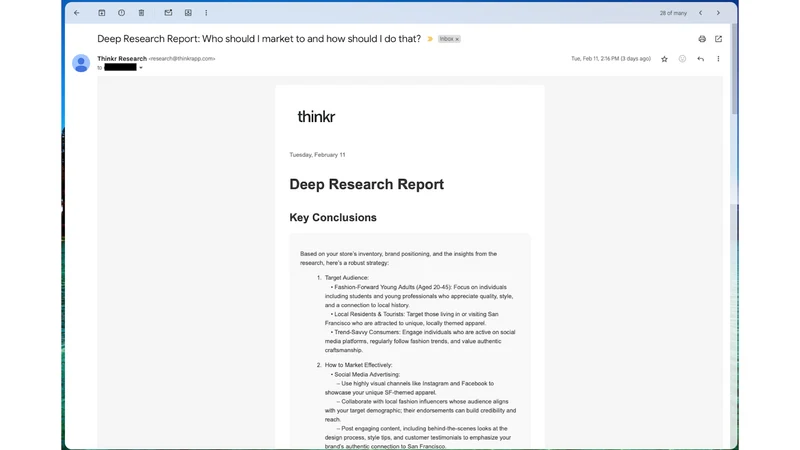This screenshot has height=450, width=800.
Task: Remove the Inbox label from the email
Action: pos(457,39)
